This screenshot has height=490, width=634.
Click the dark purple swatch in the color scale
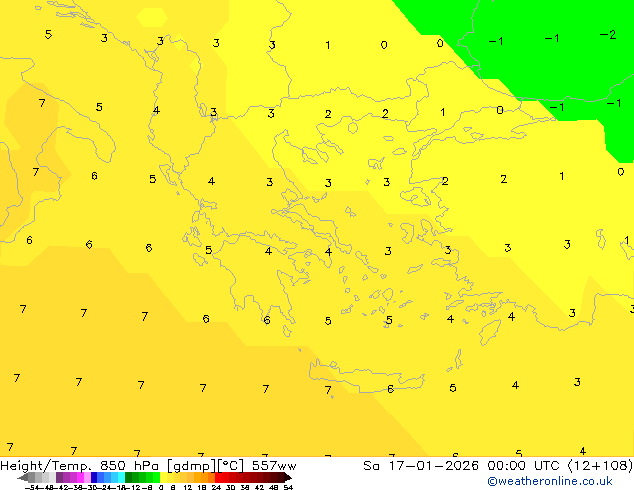(x=59, y=477)
